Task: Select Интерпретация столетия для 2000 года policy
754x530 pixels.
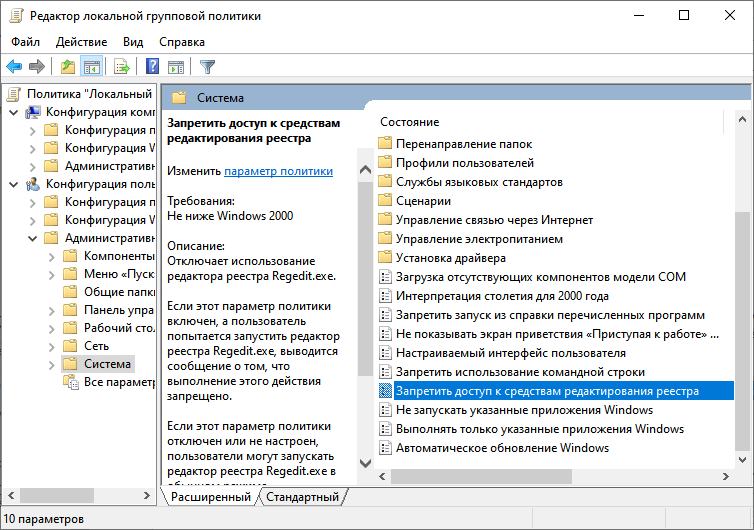Action: (494, 296)
